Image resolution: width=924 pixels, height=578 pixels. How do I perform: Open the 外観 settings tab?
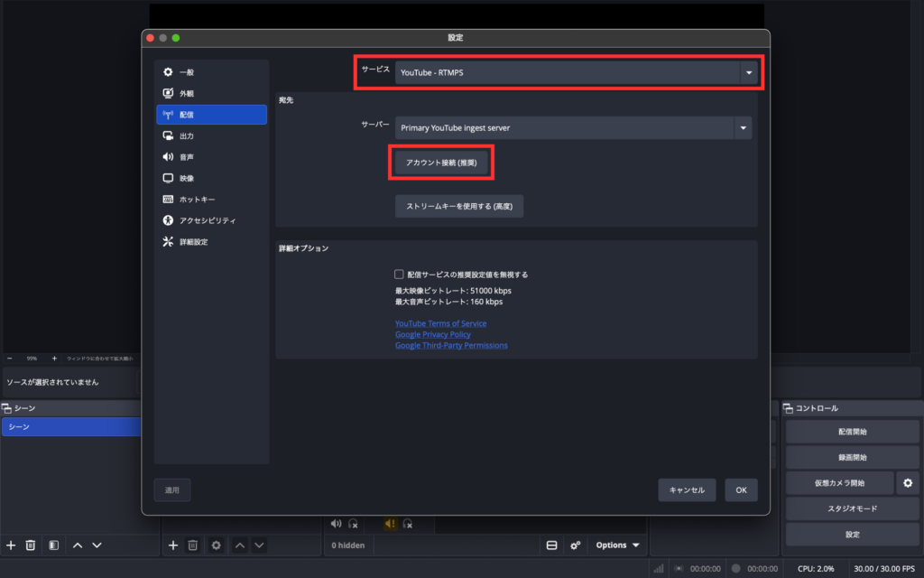pos(211,93)
